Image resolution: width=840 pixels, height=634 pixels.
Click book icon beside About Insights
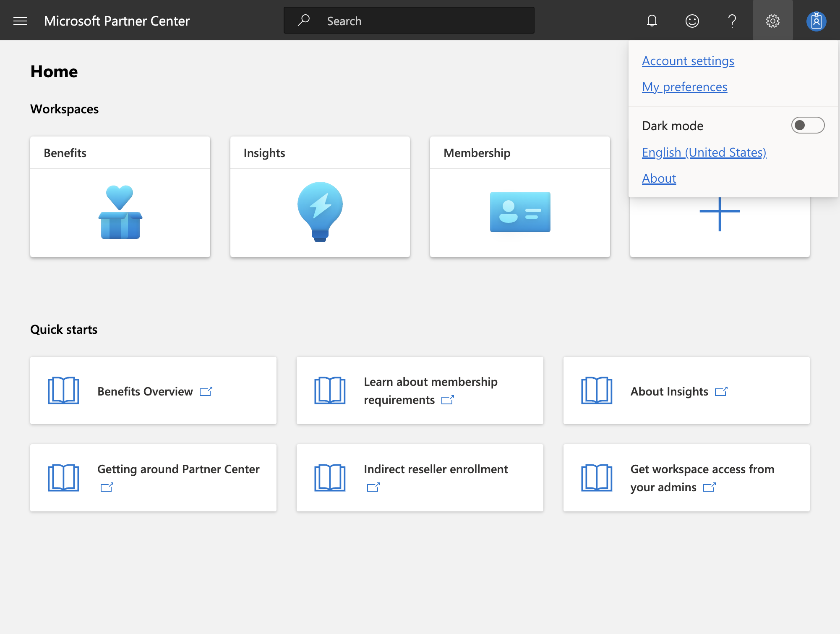click(x=597, y=390)
